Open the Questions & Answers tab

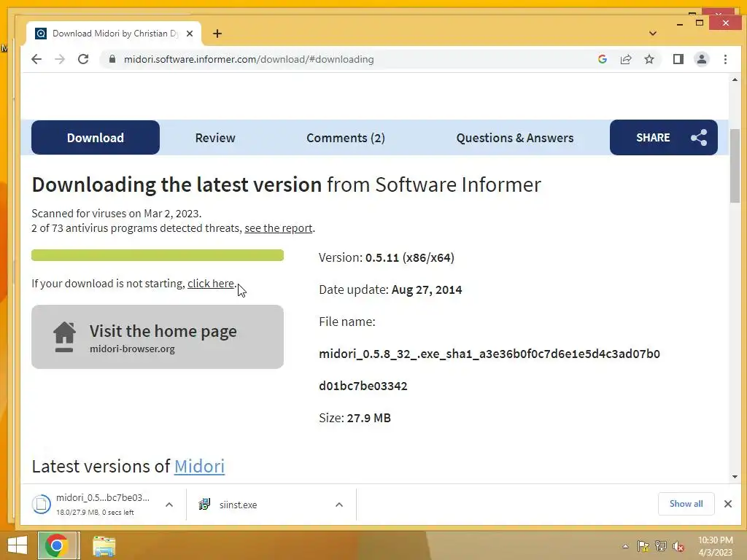[514, 138]
